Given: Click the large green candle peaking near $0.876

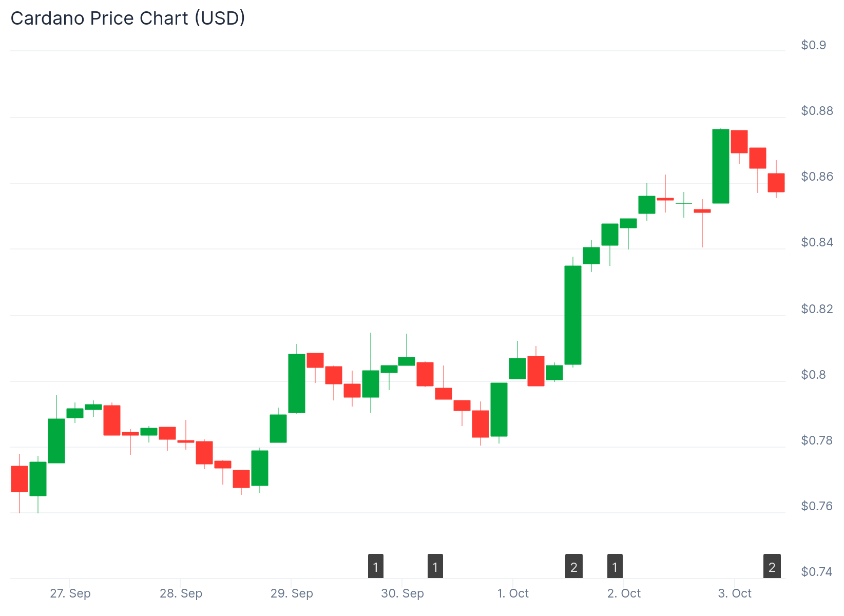Looking at the screenshot, I should pos(721,166).
